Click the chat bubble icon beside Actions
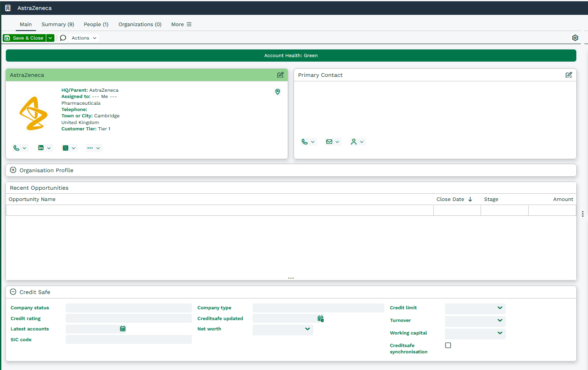Image resolution: width=588 pixels, height=370 pixels. tap(63, 38)
